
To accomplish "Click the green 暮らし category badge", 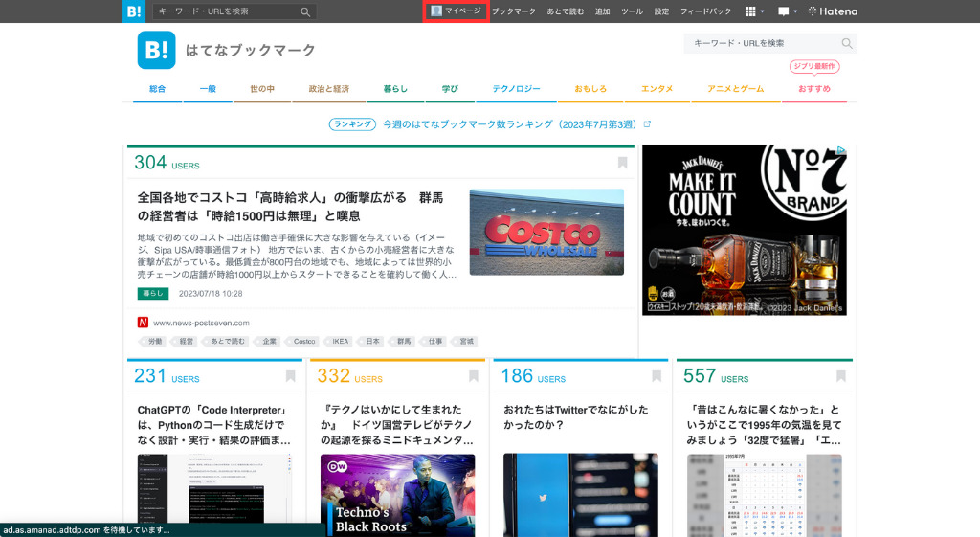I will pyautogui.click(x=153, y=293).
